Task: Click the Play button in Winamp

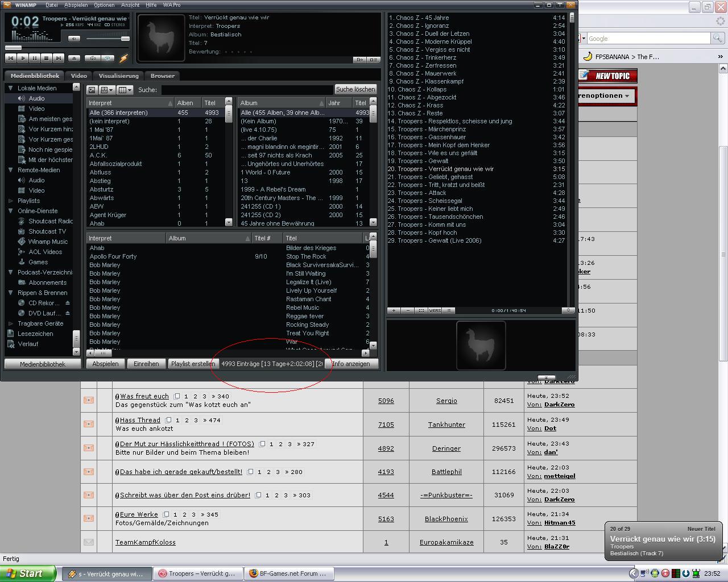Action: [23, 58]
